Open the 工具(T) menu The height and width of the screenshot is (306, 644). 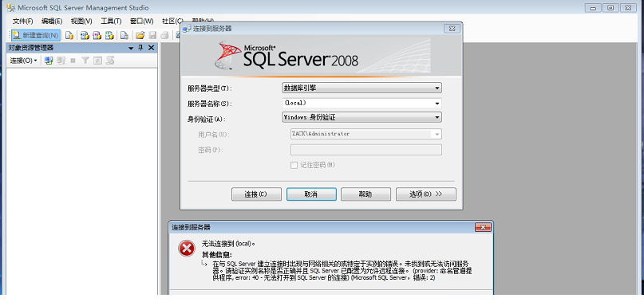(x=111, y=21)
